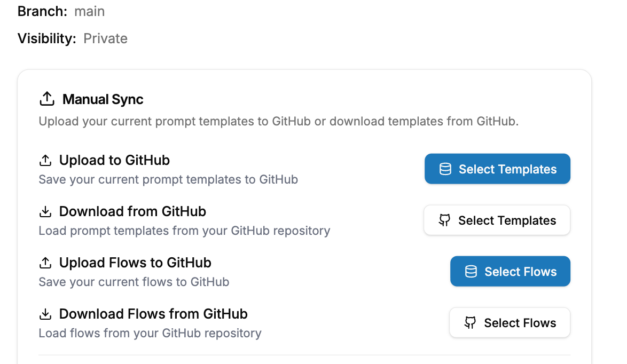Click the database icon in the blue Select Flows button
This screenshot has width=627, height=364.
[x=471, y=272]
